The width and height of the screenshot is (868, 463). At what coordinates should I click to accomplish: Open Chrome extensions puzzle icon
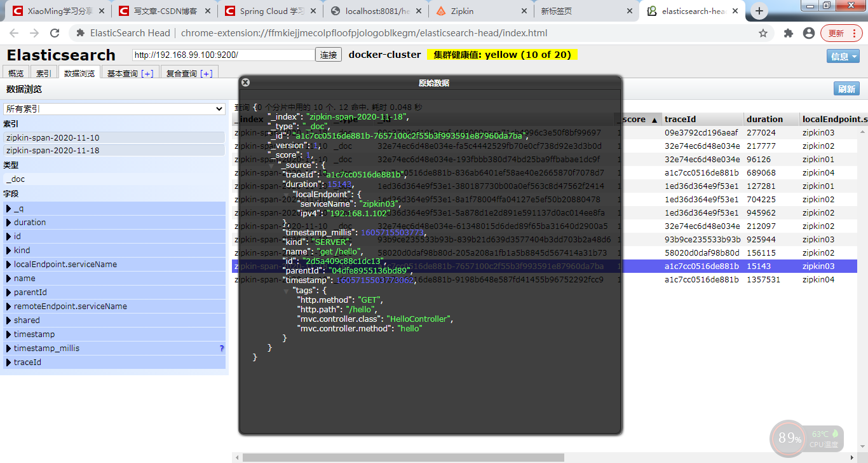pos(789,33)
